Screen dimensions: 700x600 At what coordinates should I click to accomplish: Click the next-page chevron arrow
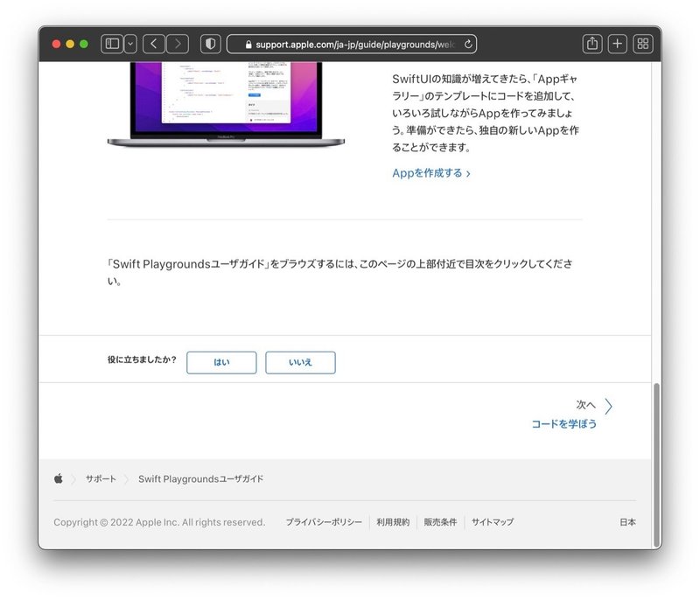click(608, 406)
